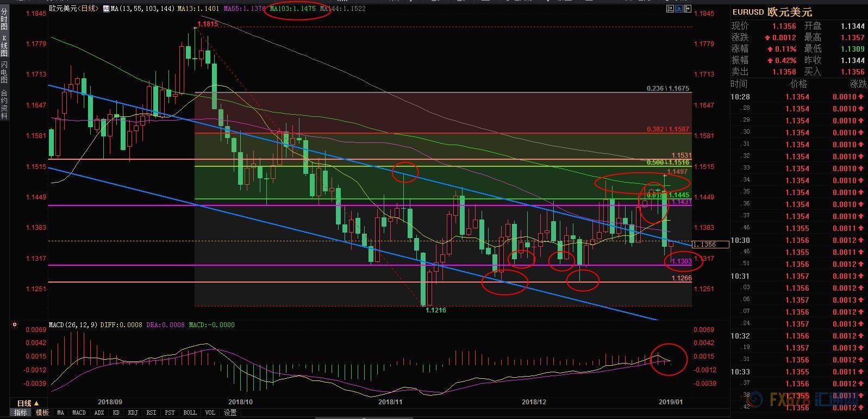Click the RSI indicator button
This screenshot has height=419, width=868.
coord(151,412)
